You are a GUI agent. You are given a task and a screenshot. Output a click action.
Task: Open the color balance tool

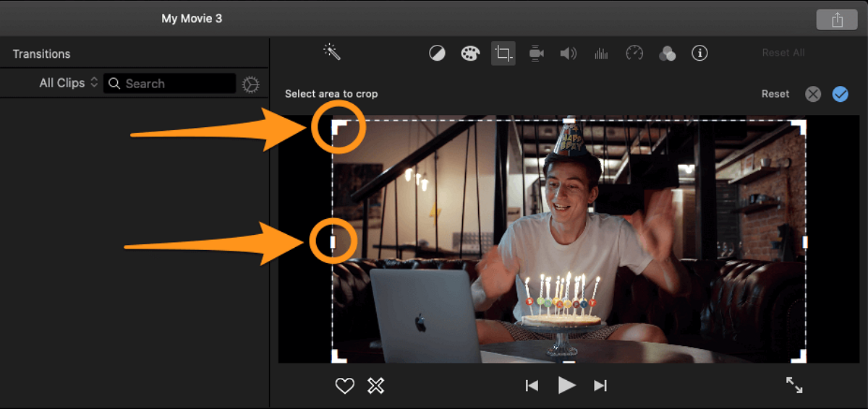(x=437, y=53)
